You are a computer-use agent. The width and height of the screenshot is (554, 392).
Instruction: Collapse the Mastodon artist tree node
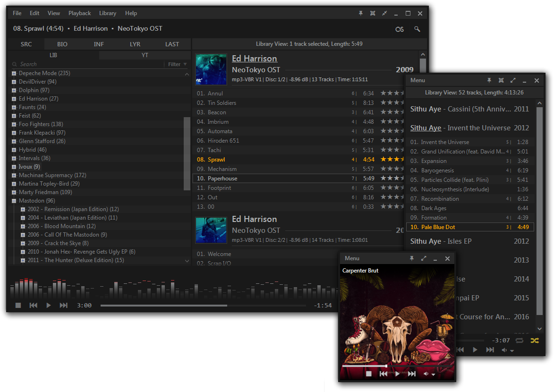(x=14, y=201)
